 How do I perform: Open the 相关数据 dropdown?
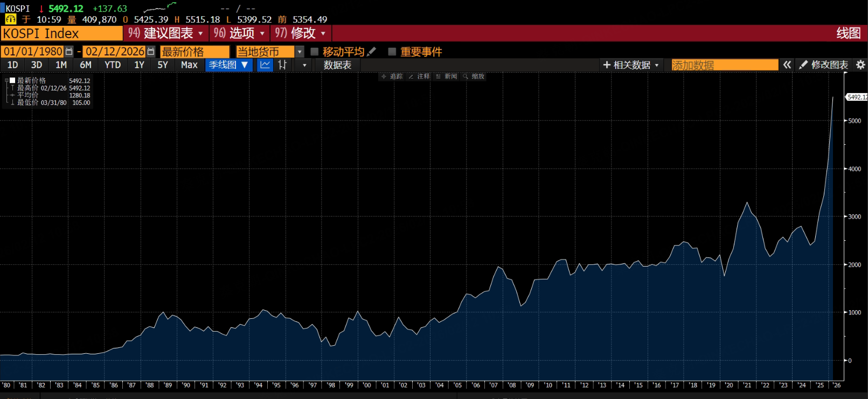631,65
